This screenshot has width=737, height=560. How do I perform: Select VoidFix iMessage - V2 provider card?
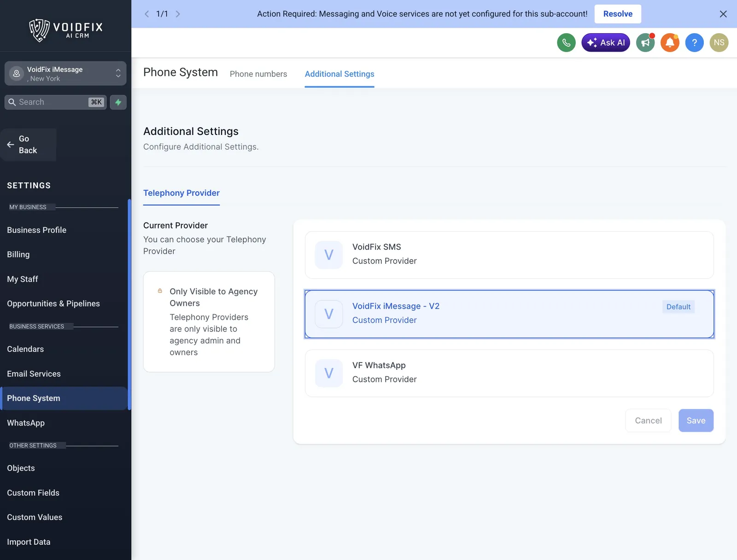pos(509,314)
